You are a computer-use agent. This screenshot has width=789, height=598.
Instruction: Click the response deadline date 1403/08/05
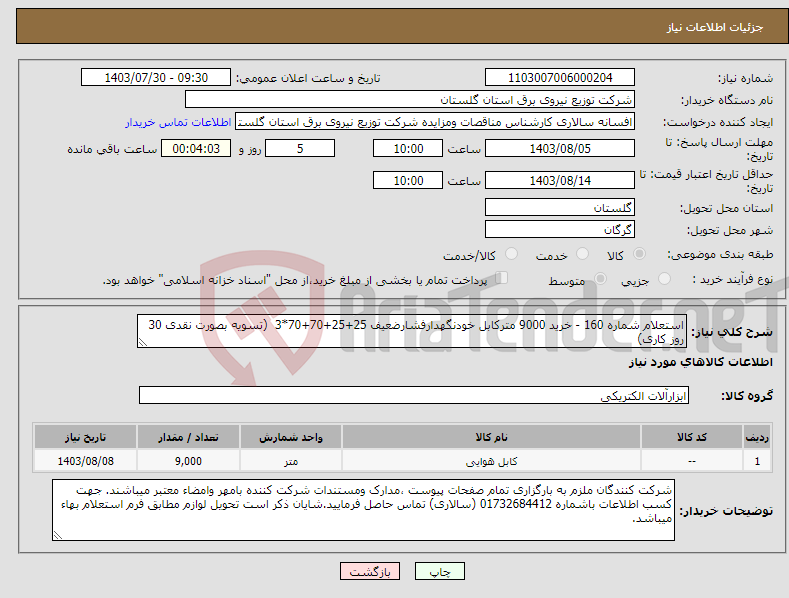point(560,148)
